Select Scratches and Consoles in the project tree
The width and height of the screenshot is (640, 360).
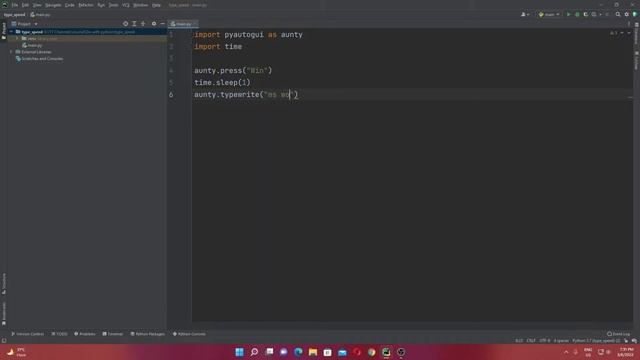(x=39, y=59)
